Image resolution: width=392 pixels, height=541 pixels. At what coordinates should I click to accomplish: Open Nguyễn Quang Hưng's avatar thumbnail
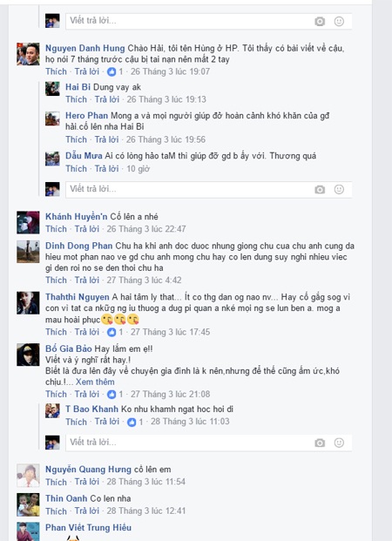click(28, 476)
